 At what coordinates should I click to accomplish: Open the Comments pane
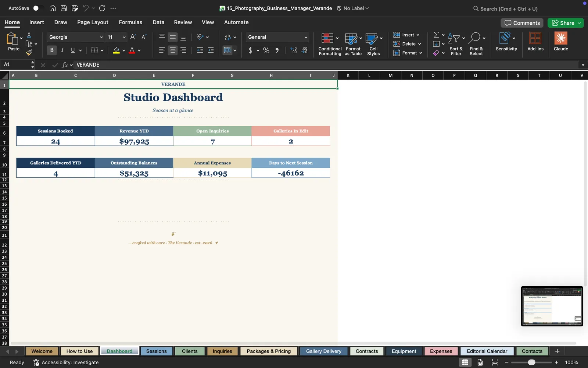[x=522, y=23]
